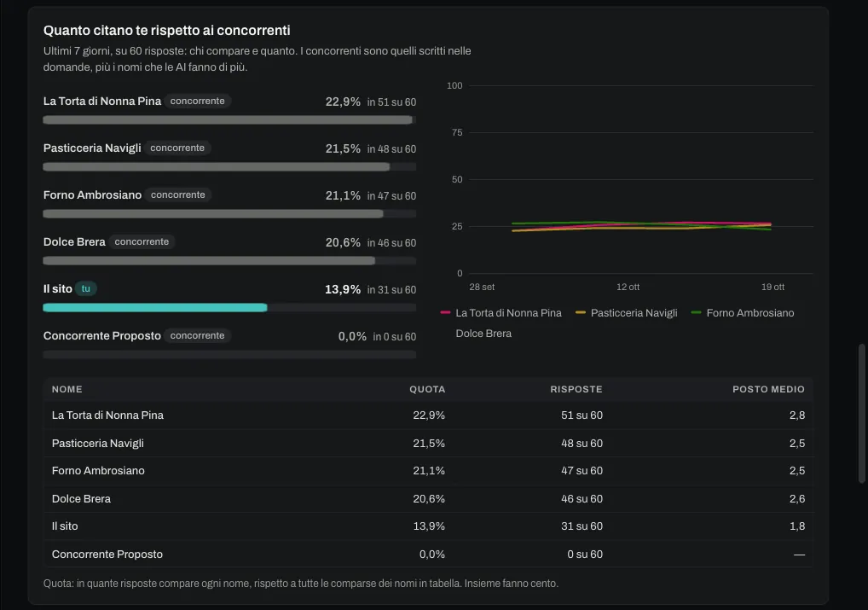Viewport: 868px width, 610px height.
Task: Click the table's "31 su 60" risposte cell
Action: click(582, 526)
